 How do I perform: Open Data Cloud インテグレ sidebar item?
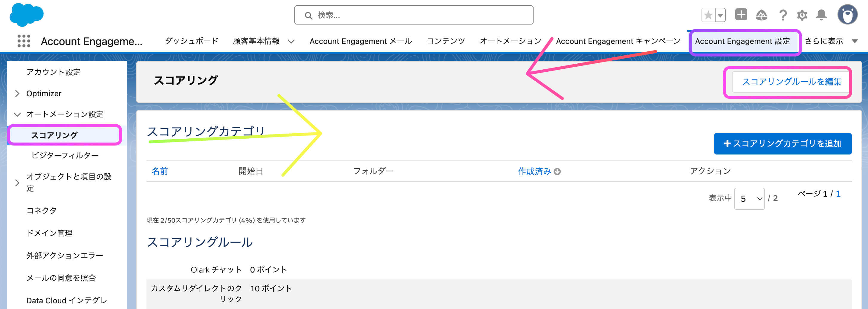(x=66, y=301)
